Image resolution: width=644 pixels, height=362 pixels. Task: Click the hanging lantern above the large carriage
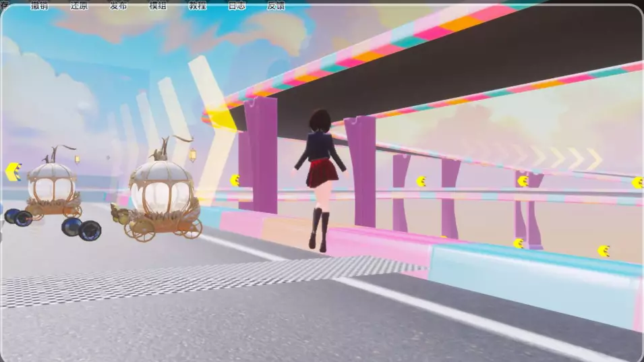192,156
